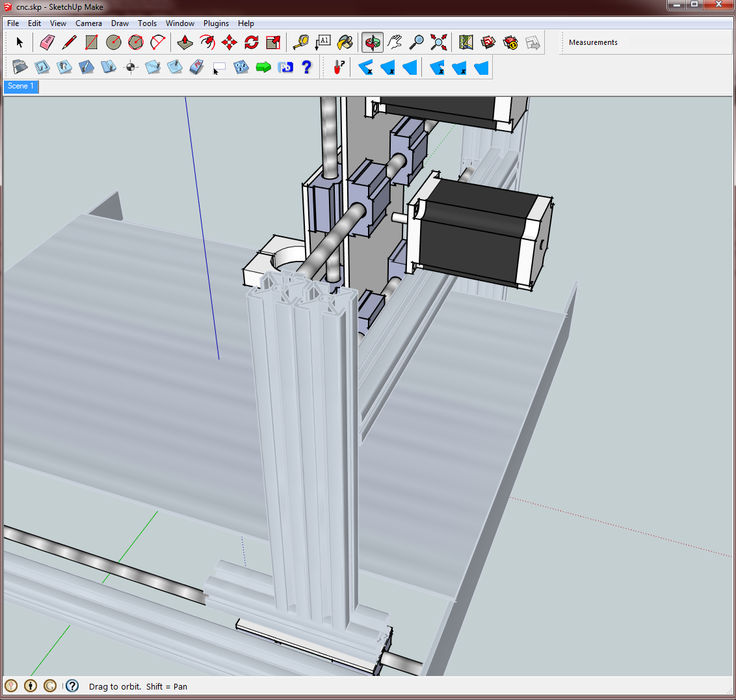Open the Tape Measure tool
Viewport: 736px width, 700px height.
300,42
